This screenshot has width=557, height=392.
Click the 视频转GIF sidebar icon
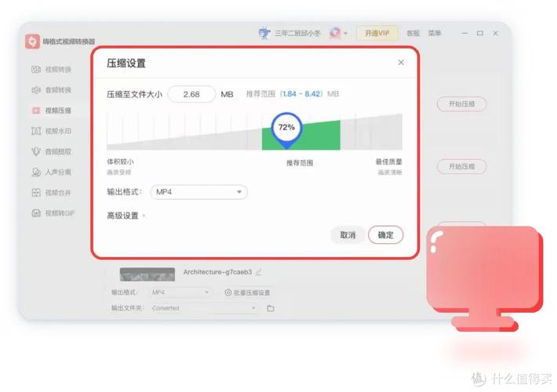(x=36, y=213)
